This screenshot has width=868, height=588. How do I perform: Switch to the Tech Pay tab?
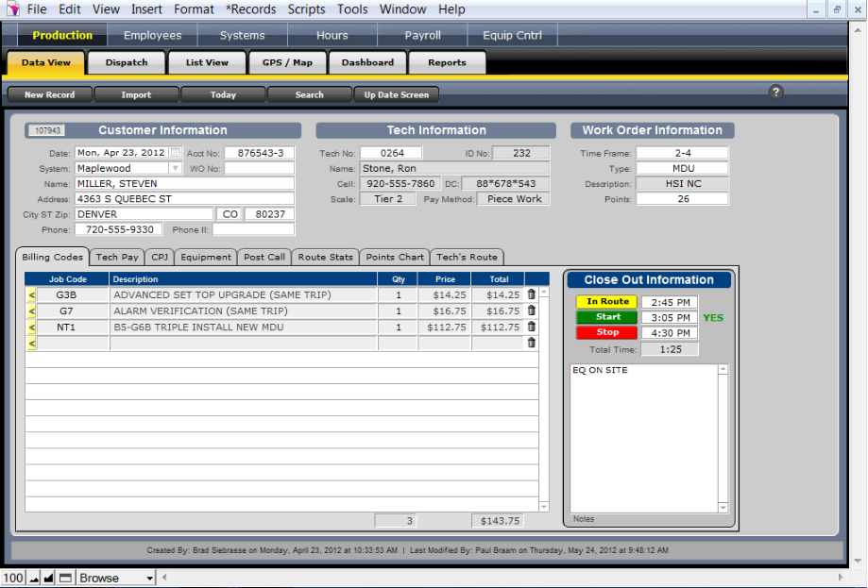click(117, 257)
